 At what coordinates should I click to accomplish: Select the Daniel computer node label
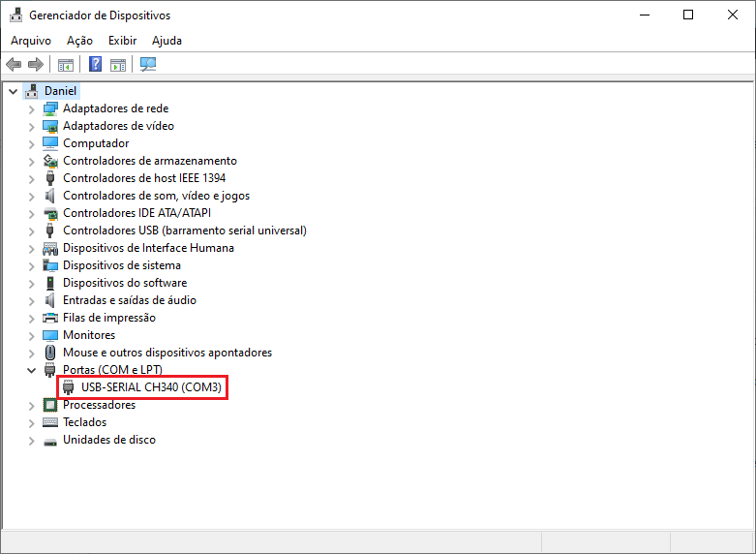point(60,91)
